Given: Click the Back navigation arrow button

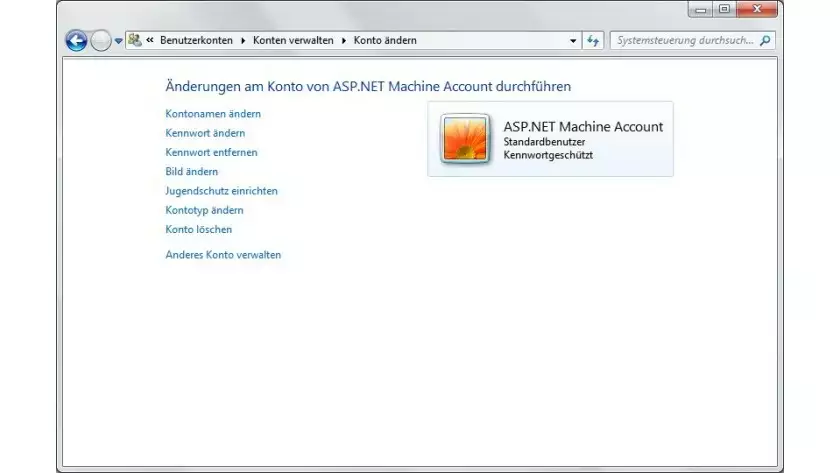Looking at the screenshot, I should tap(77, 41).
